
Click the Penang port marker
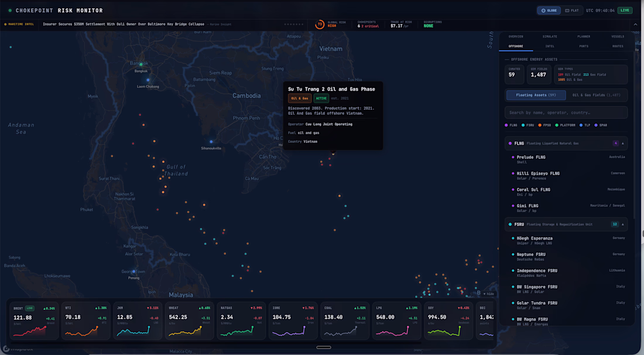click(x=134, y=272)
